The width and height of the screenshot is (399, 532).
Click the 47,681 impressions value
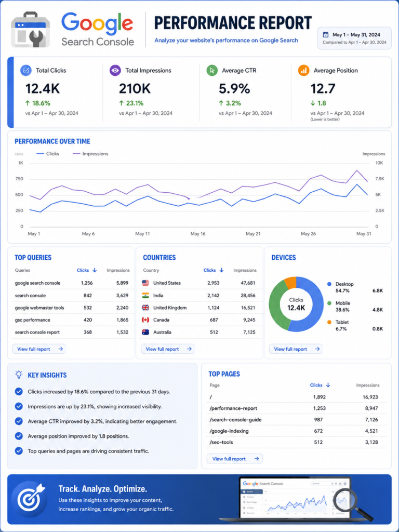[x=247, y=283]
